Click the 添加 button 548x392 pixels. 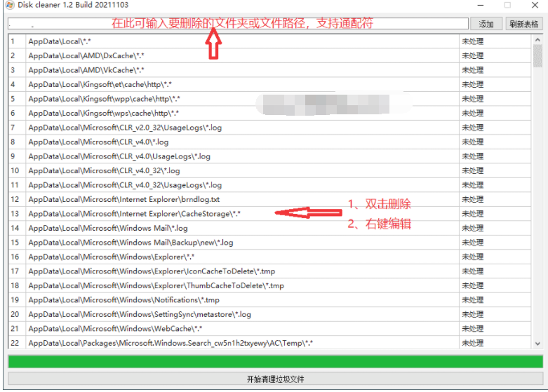point(486,24)
